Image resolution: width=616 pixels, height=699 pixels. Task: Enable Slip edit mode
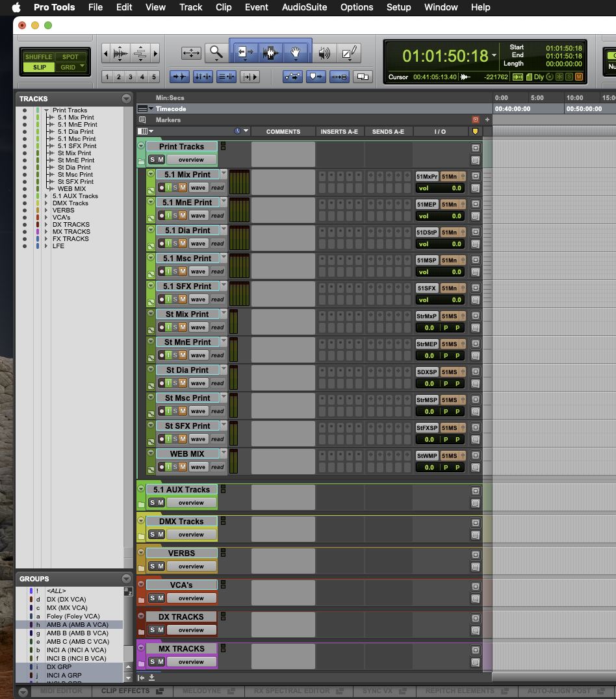[x=39, y=68]
